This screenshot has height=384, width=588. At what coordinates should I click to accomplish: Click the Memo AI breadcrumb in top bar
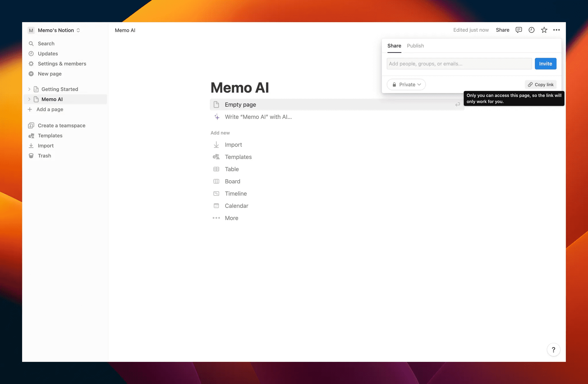pyautogui.click(x=125, y=30)
